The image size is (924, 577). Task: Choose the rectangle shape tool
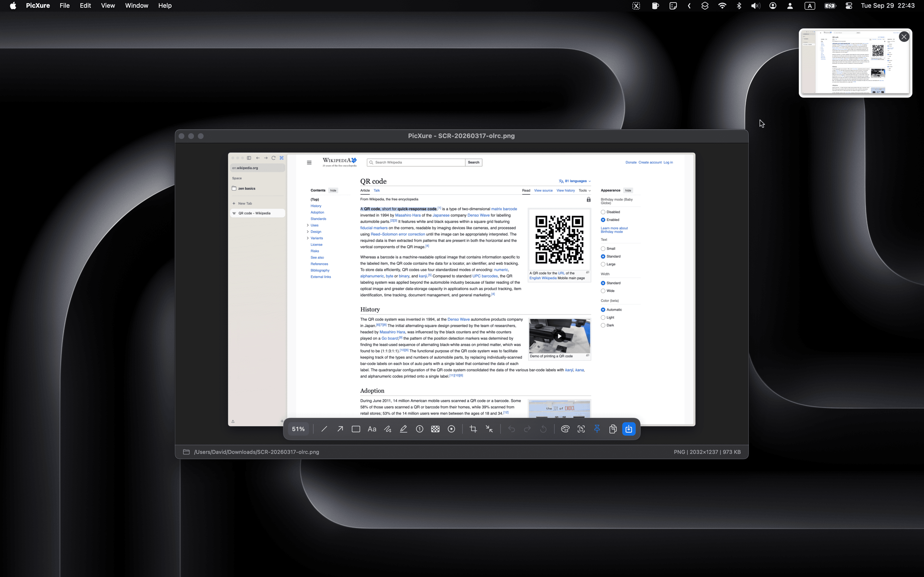(356, 429)
